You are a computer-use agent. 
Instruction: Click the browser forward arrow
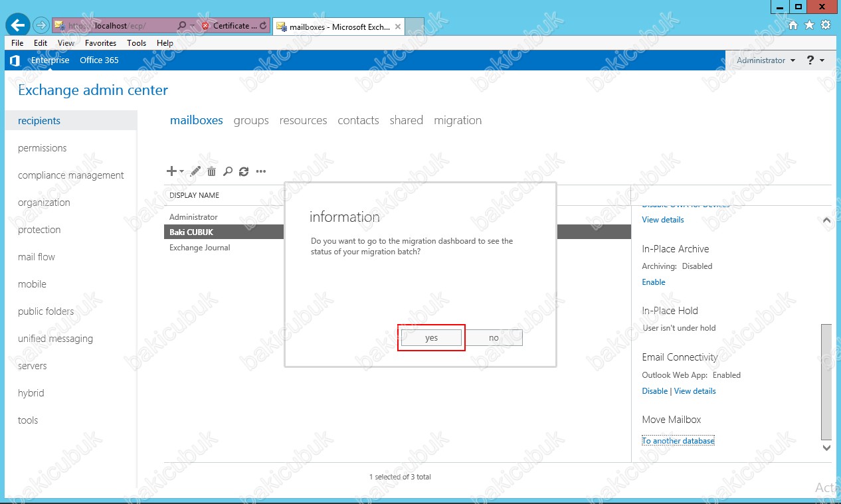coord(41,25)
